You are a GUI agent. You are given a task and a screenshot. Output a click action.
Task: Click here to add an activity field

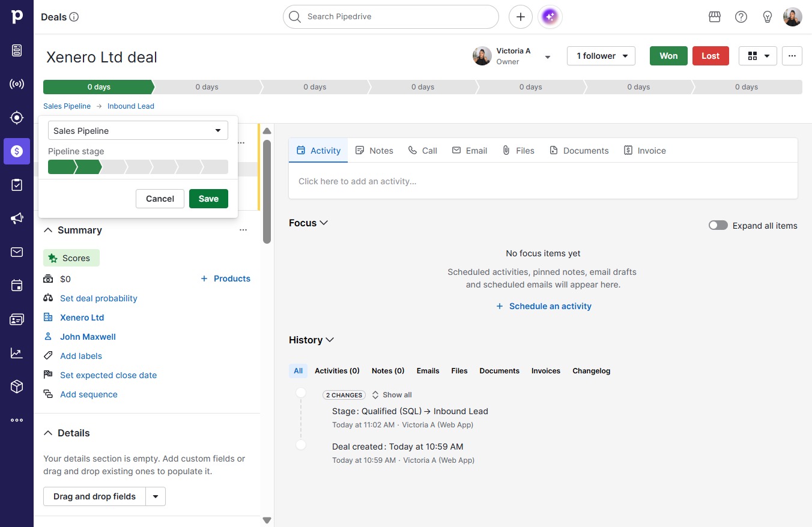click(x=543, y=181)
